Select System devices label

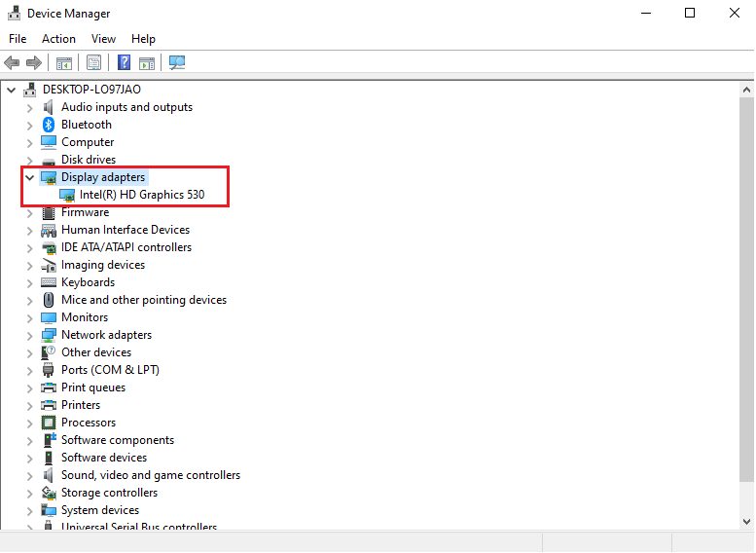[x=100, y=510]
